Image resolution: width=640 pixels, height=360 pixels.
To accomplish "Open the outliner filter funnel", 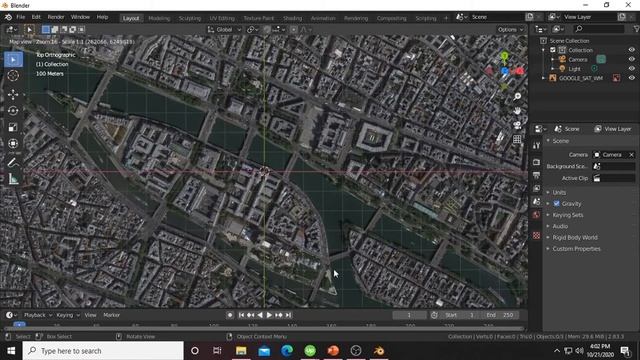I will 636,29.
